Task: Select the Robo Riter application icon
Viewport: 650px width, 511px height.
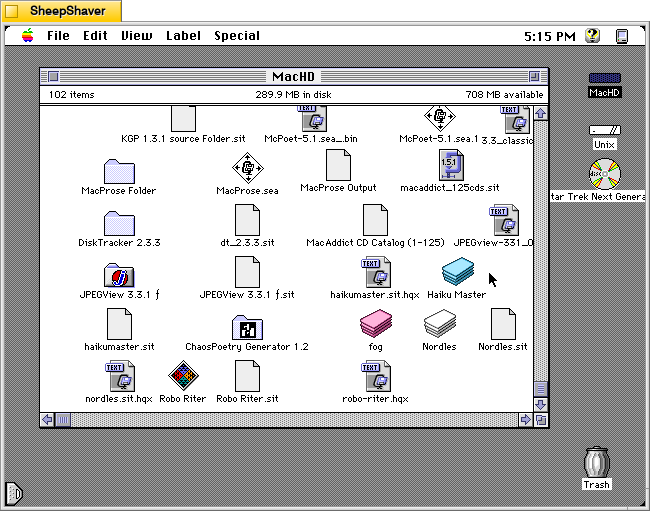Action: pyautogui.click(x=183, y=376)
